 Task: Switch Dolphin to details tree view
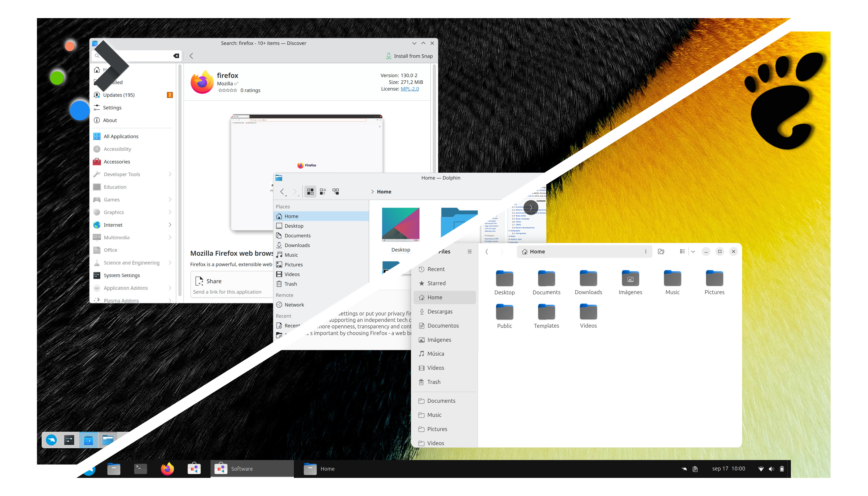click(336, 191)
